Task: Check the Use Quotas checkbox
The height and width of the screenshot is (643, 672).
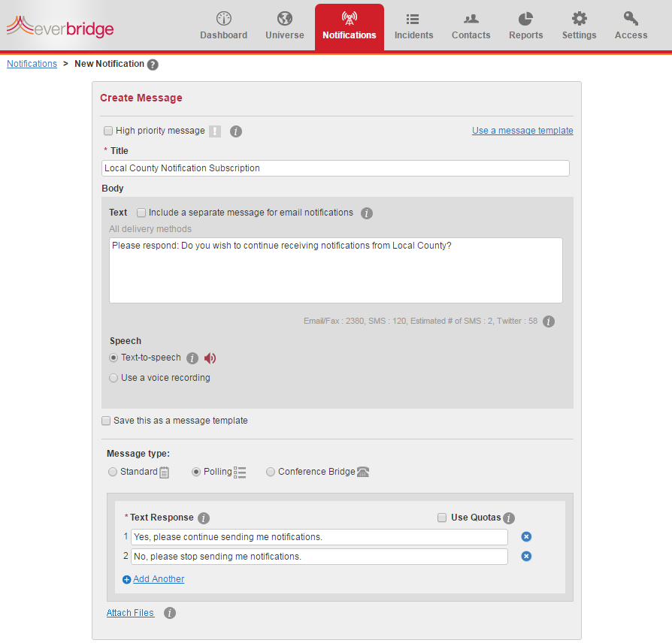Action: tap(442, 518)
